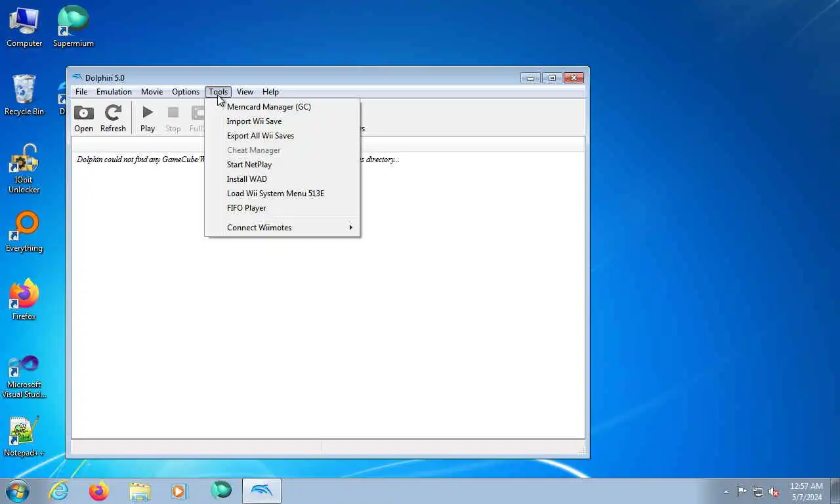
Task: Click the muted volume tray icon
Action: [774, 492]
